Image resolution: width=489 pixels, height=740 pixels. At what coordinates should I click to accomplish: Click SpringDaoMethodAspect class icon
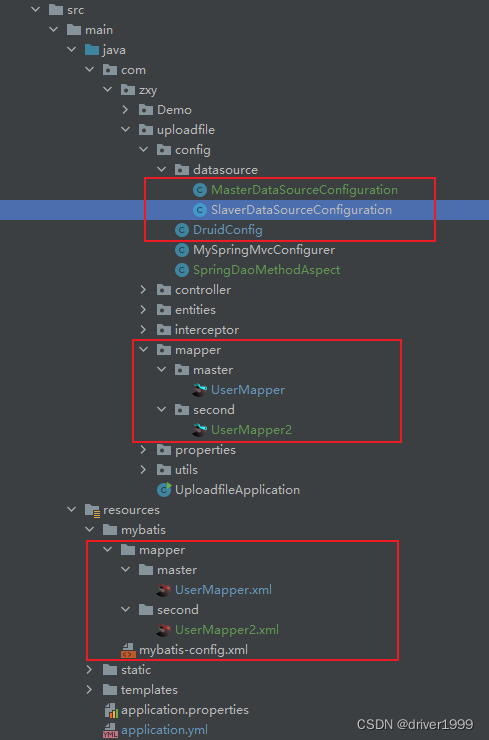tap(182, 269)
